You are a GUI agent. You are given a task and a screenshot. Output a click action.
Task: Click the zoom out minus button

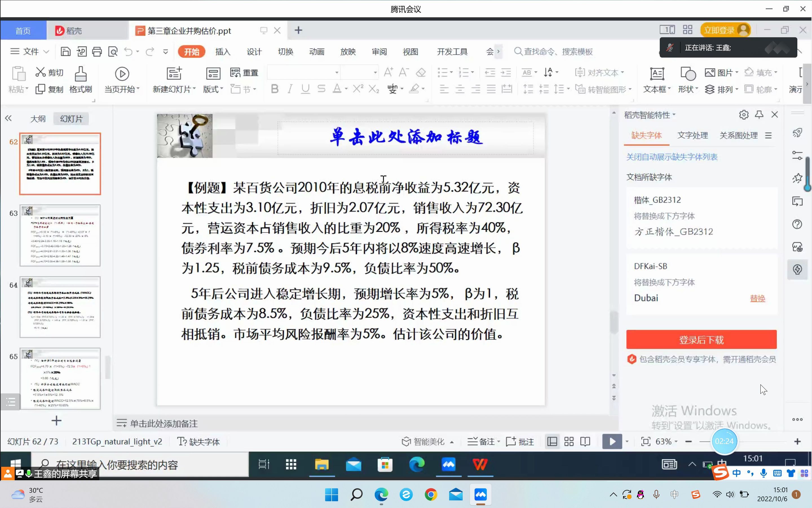689,441
